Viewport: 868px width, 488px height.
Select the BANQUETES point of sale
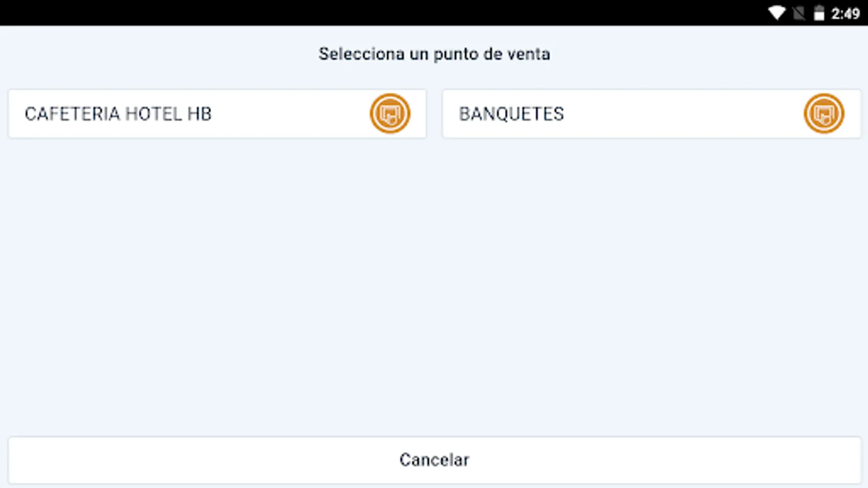tap(651, 114)
